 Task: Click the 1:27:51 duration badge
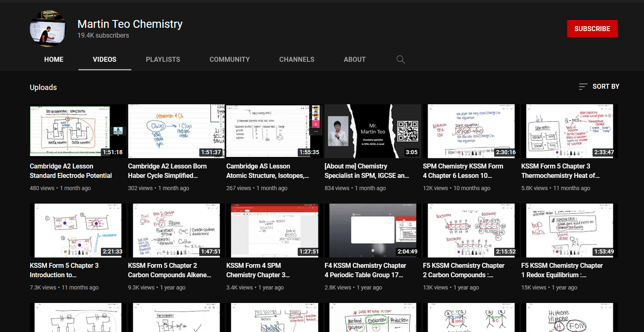pyautogui.click(x=309, y=251)
